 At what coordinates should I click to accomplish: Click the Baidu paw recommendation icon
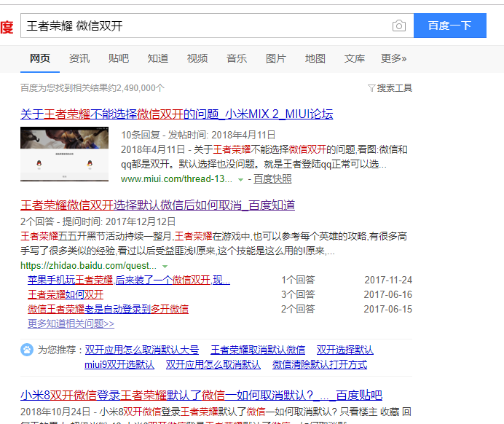[27, 350]
